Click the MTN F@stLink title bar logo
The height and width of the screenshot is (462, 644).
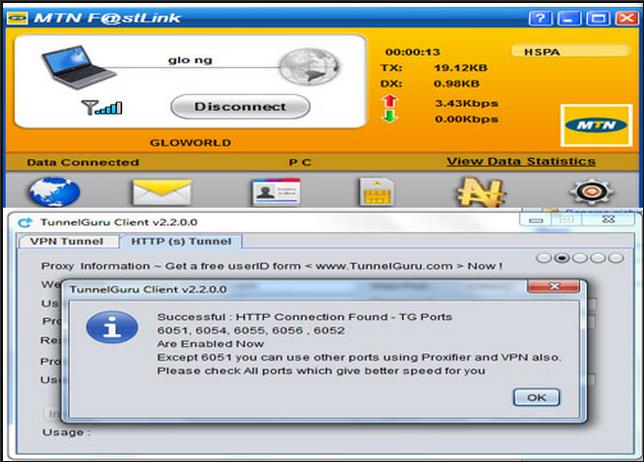17,18
